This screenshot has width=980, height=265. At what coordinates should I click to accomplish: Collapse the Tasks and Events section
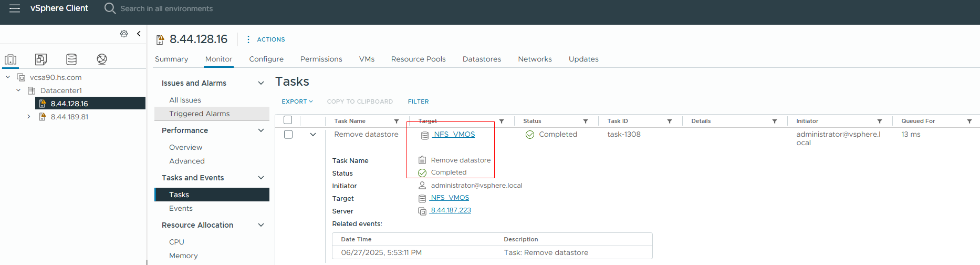[x=261, y=178]
